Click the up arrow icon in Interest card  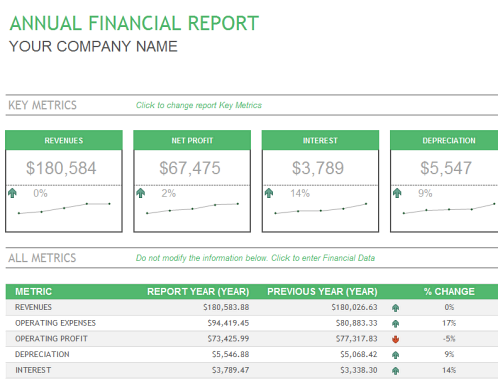click(269, 193)
